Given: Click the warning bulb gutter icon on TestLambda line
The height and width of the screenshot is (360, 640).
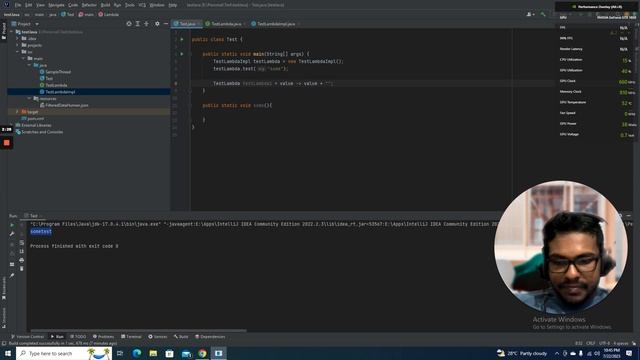Looking at the screenshot, I should pyautogui.click(x=176, y=83).
